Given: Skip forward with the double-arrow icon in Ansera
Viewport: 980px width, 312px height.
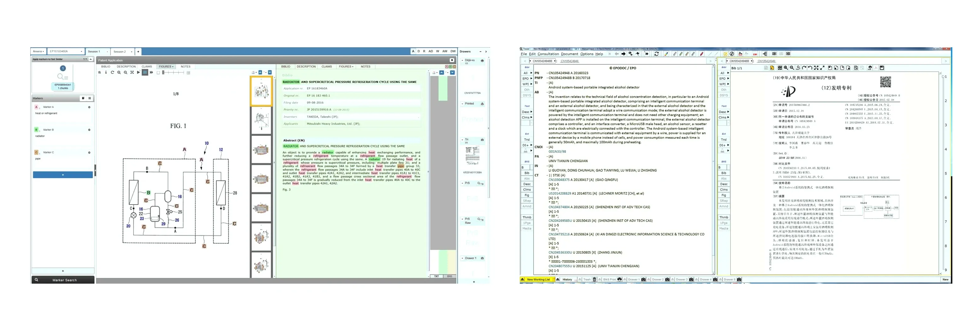Looking at the screenshot, I should tap(151, 72).
